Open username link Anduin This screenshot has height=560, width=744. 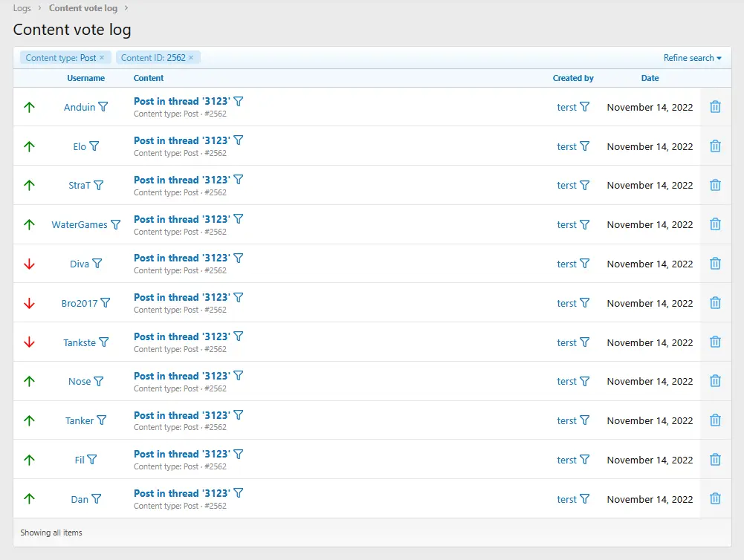[x=80, y=107]
